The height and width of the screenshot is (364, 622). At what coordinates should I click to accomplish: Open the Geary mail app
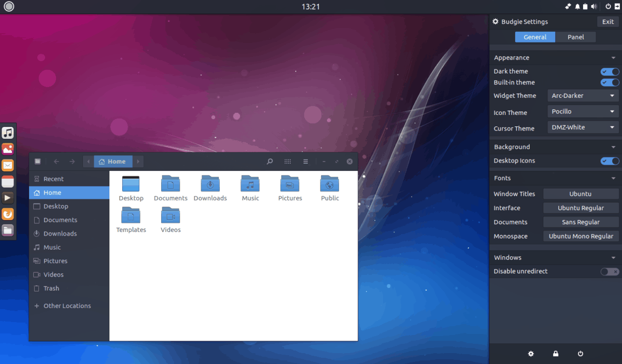point(7,165)
